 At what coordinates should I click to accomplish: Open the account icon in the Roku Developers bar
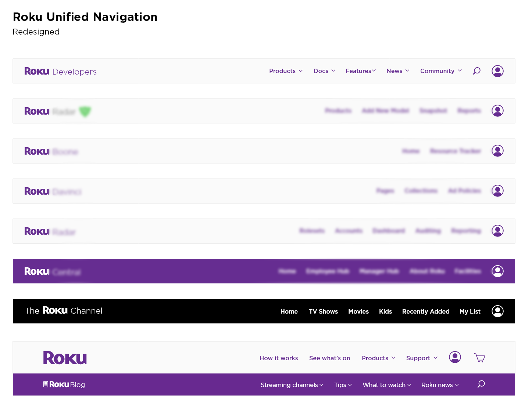tap(497, 71)
